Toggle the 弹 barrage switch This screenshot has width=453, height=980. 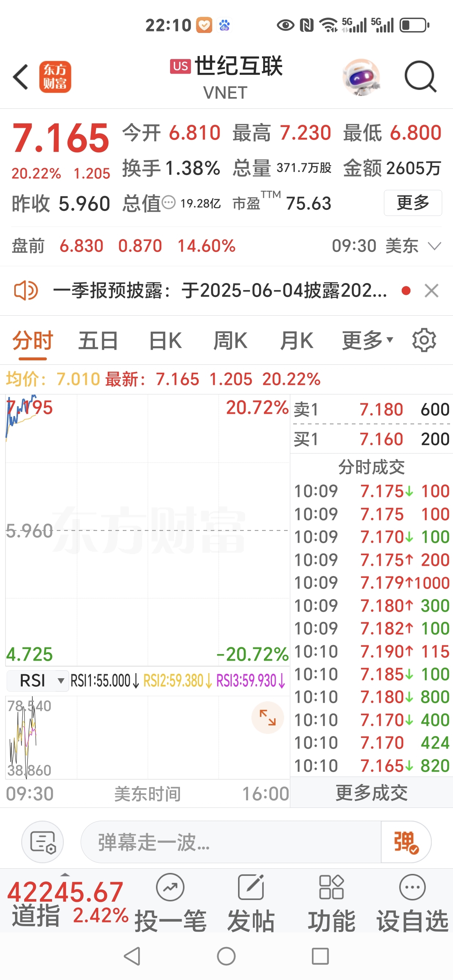[x=406, y=842]
